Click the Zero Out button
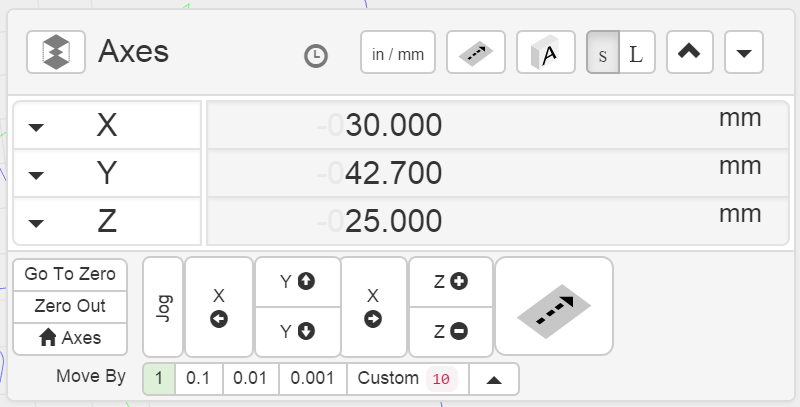This screenshot has width=800, height=407. pos(70,306)
